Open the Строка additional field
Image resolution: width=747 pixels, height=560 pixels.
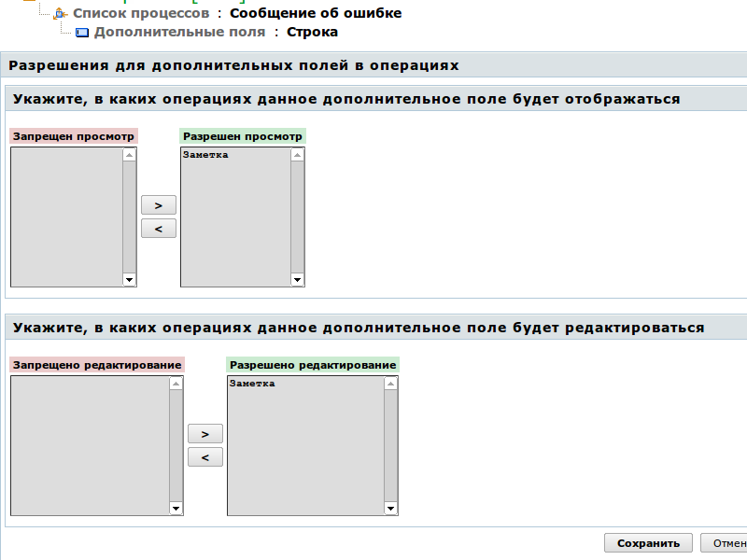coord(312,32)
